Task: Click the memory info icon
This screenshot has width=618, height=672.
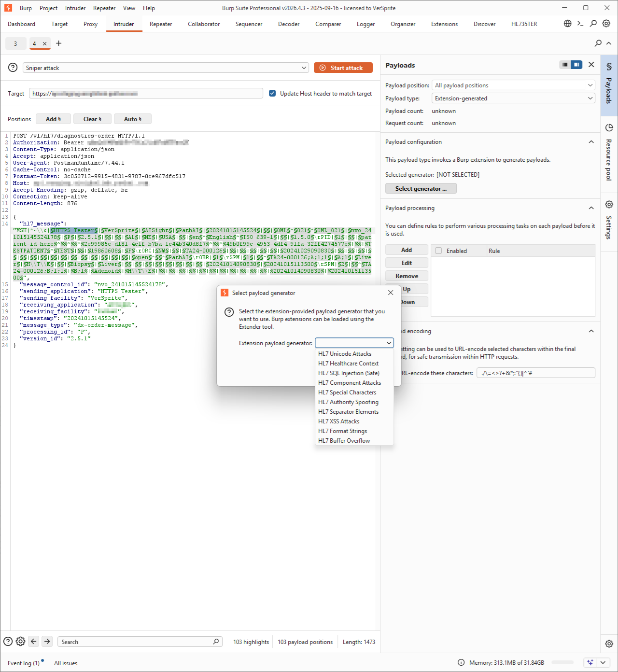Action: 461,663
